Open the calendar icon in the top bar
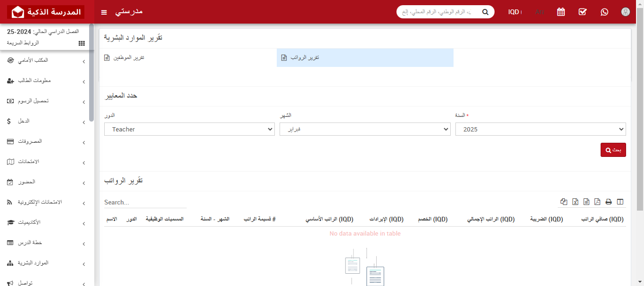The width and height of the screenshot is (644, 286). coord(561,12)
